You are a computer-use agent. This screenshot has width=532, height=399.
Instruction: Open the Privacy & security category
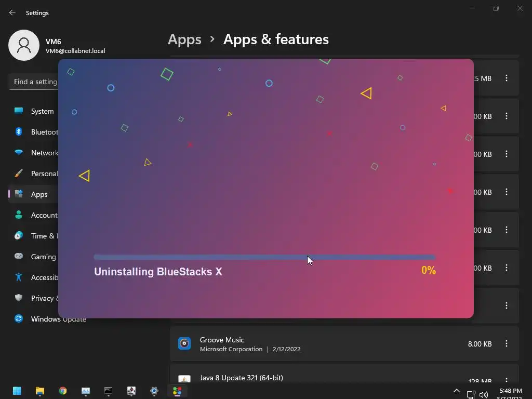point(34,298)
